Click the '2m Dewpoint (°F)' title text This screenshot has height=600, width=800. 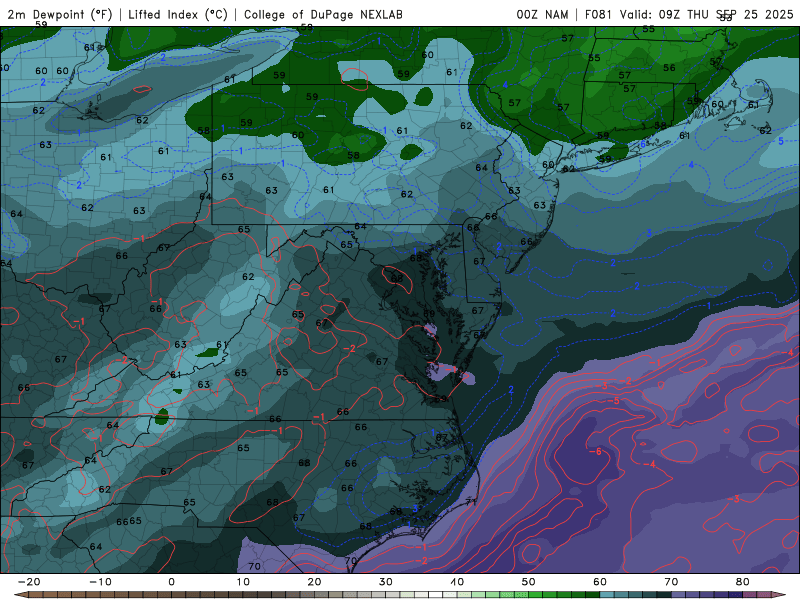pyautogui.click(x=60, y=14)
